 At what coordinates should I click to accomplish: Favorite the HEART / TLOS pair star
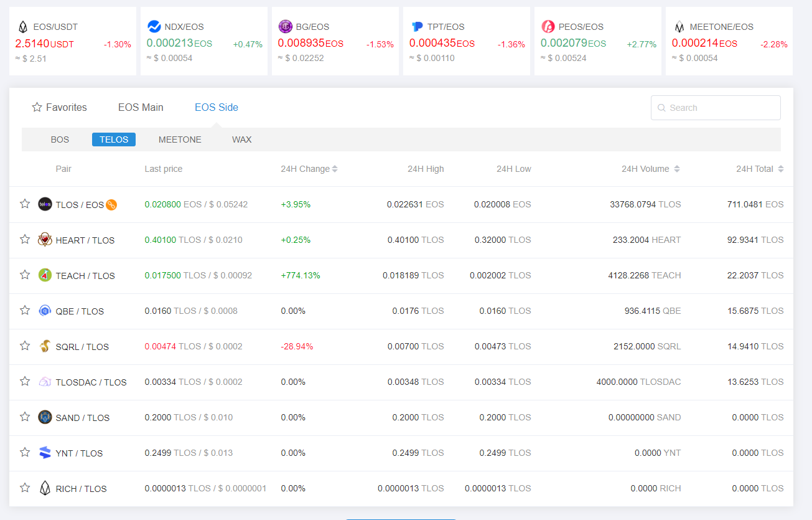(x=25, y=239)
